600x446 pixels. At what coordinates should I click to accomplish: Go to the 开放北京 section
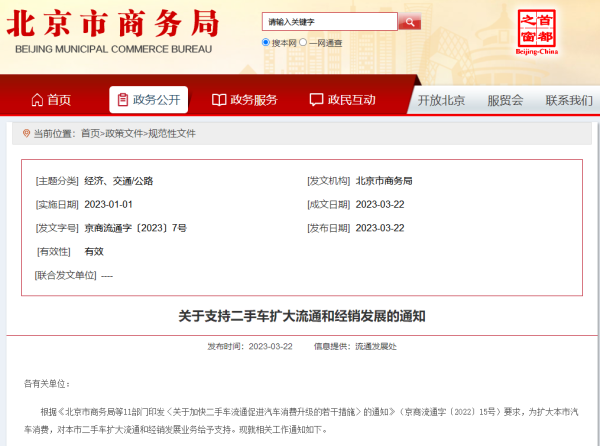pyautogui.click(x=441, y=100)
